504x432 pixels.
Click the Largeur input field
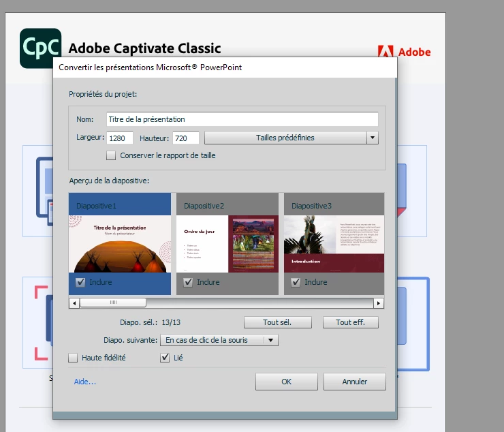point(120,138)
